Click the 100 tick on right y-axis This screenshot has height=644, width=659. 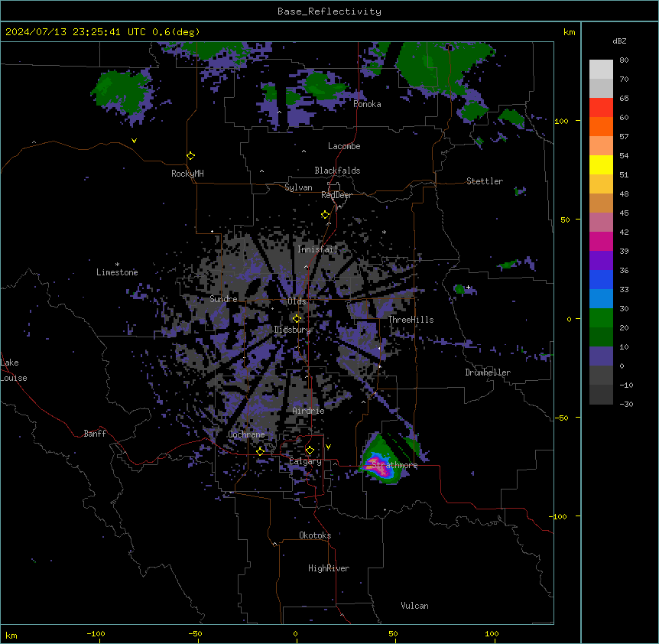click(561, 121)
